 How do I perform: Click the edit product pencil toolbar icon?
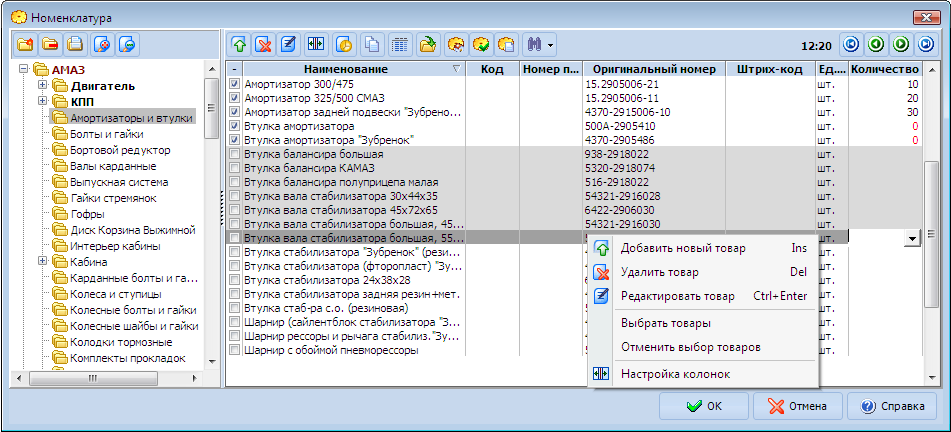point(288,45)
